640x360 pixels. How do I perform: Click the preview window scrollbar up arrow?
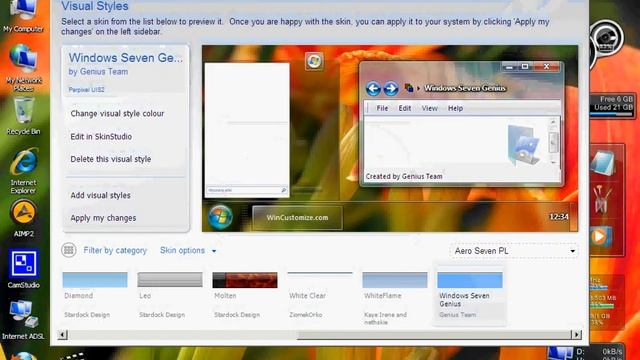[x=553, y=122]
